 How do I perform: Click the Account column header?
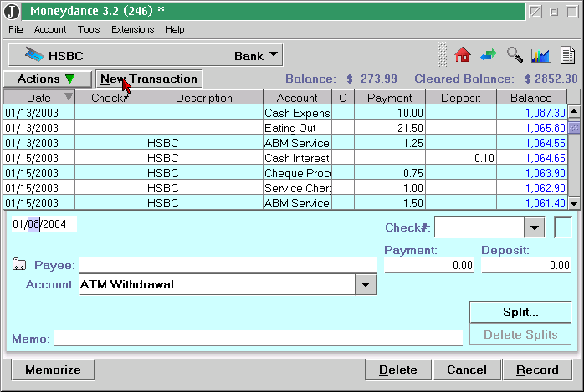[x=297, y=98]
